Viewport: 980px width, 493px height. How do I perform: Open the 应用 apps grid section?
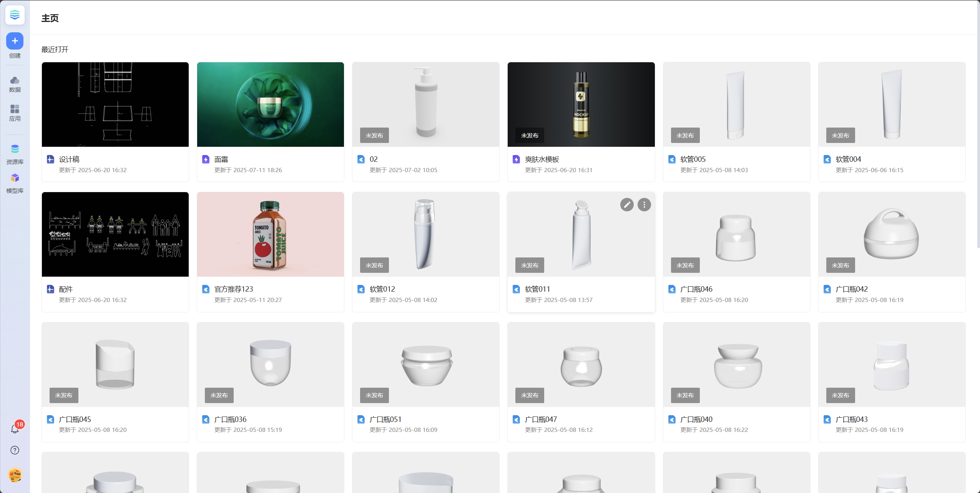15,113
